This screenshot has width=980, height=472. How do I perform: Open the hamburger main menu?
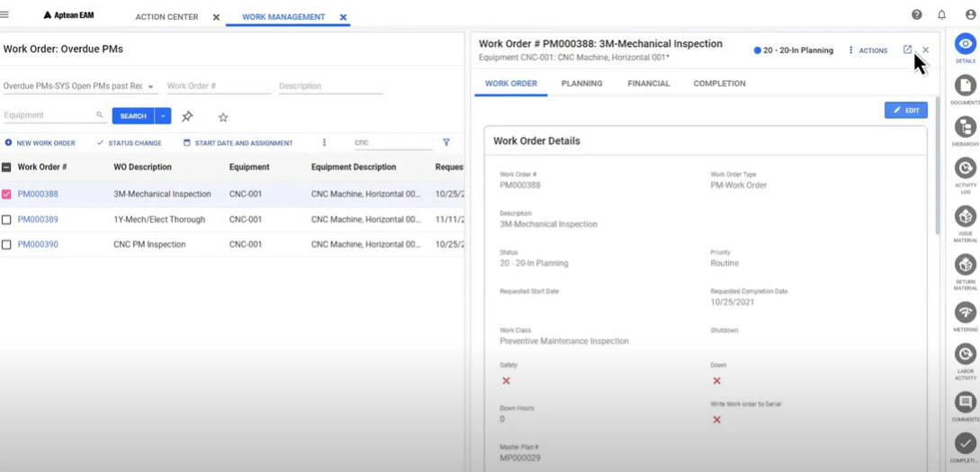pyautogui.click(x=4, y=14)
